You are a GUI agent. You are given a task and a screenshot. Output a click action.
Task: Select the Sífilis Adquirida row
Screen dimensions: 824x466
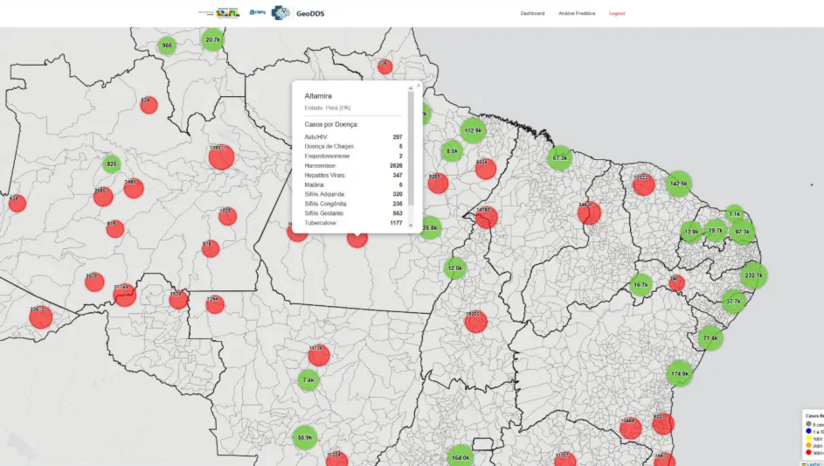pyautogui.click(x=353, y=194)
